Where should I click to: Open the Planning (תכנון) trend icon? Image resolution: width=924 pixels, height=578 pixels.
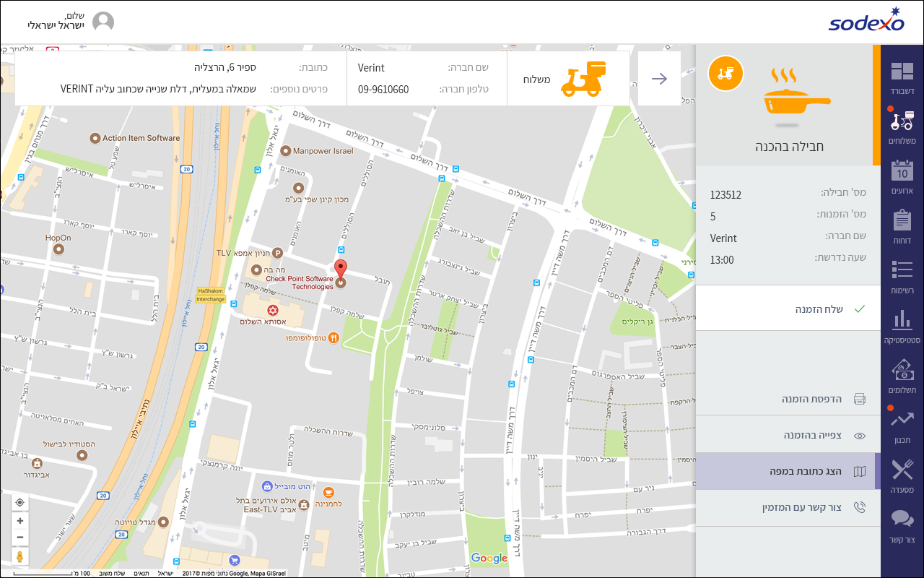[x=902, y=426]
